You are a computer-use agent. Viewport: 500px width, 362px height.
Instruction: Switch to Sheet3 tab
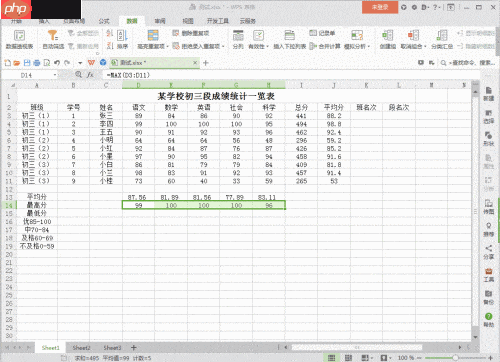point(112,348)
